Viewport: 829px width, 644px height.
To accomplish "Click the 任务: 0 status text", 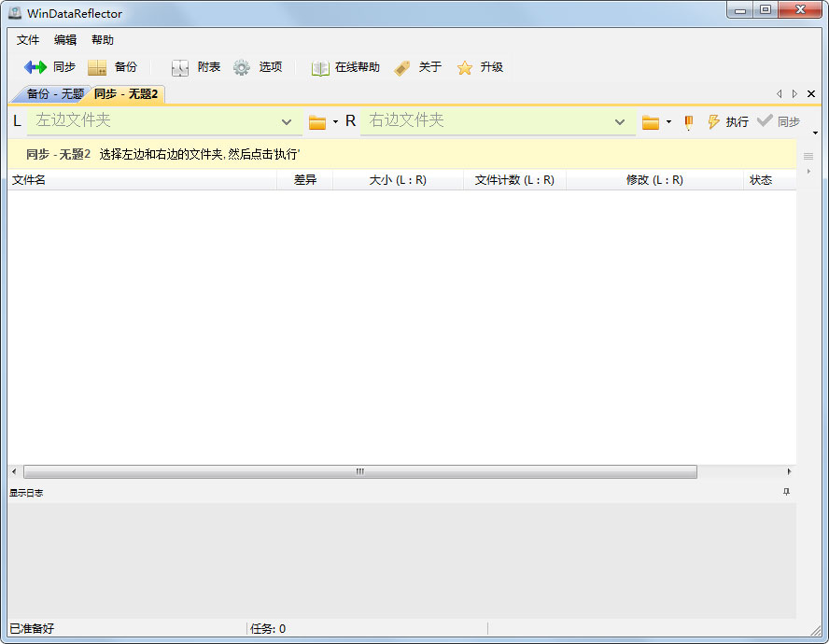I will pyautogui.click(x=268, y=629).
